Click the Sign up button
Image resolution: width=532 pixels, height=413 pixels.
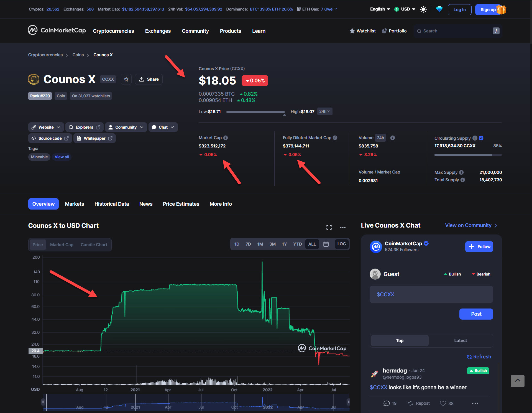click(488, 10)
